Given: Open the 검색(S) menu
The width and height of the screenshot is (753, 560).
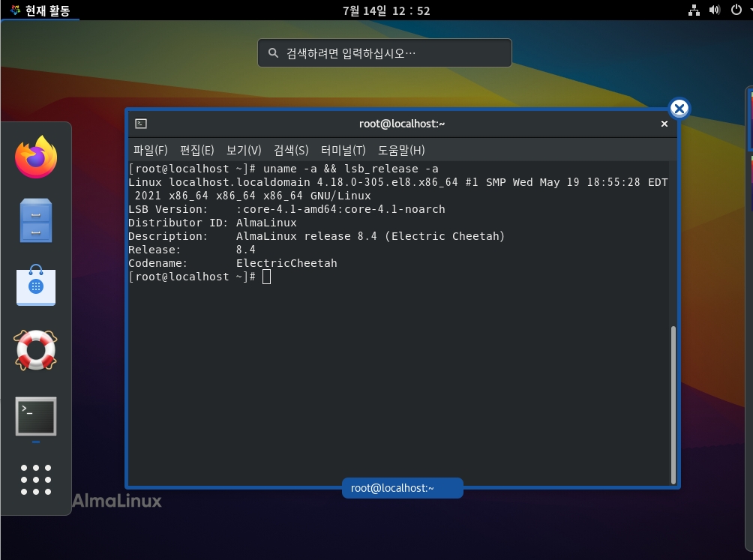Looking at the screenshot, I should pos(290,150).
